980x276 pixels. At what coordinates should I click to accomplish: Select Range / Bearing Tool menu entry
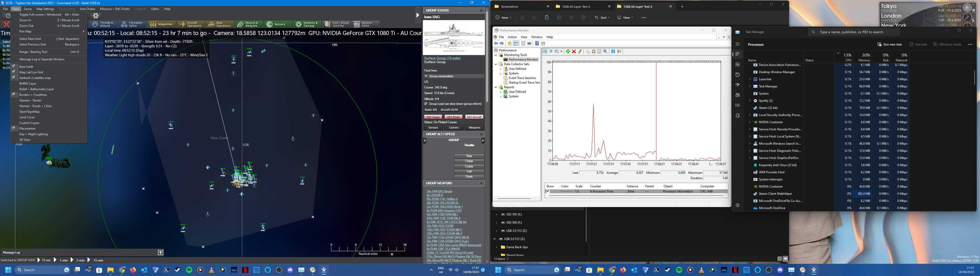[49, 52]
